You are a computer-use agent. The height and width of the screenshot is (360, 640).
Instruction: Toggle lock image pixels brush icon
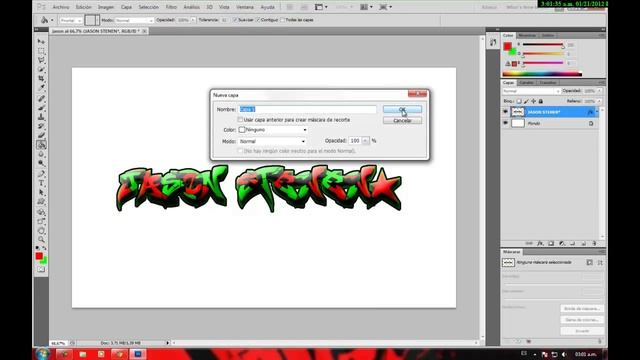click(526, 101)
